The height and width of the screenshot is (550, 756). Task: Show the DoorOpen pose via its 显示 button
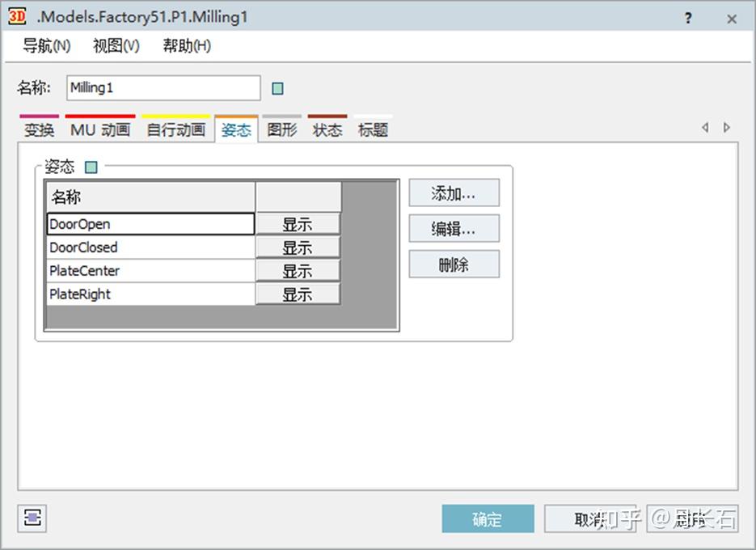tap(298, 223)
